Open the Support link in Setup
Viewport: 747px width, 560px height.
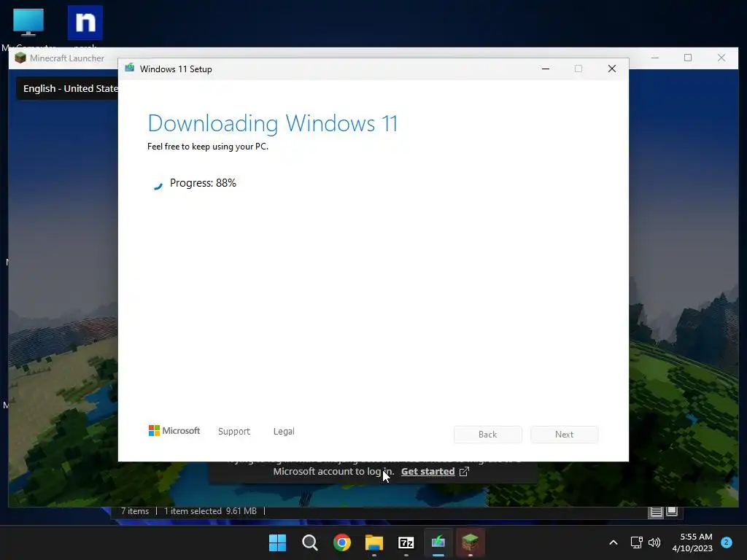coord(234,432)
